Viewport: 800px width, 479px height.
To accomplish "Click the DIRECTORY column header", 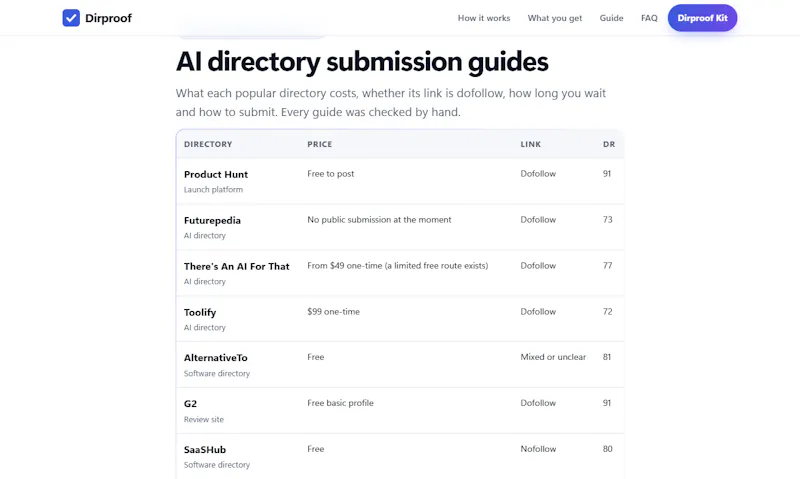I will click(x=208, y=144).
